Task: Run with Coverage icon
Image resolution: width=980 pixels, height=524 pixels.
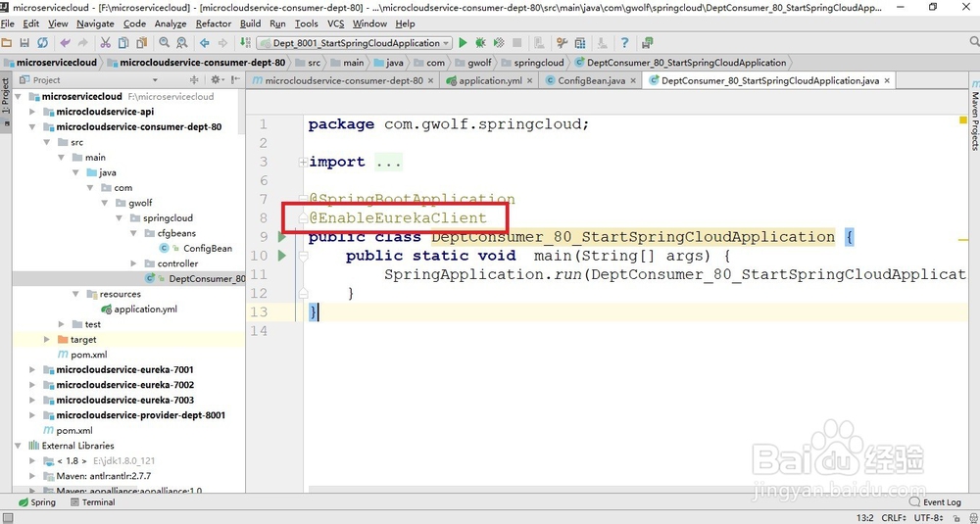Action: coord(499,43)
